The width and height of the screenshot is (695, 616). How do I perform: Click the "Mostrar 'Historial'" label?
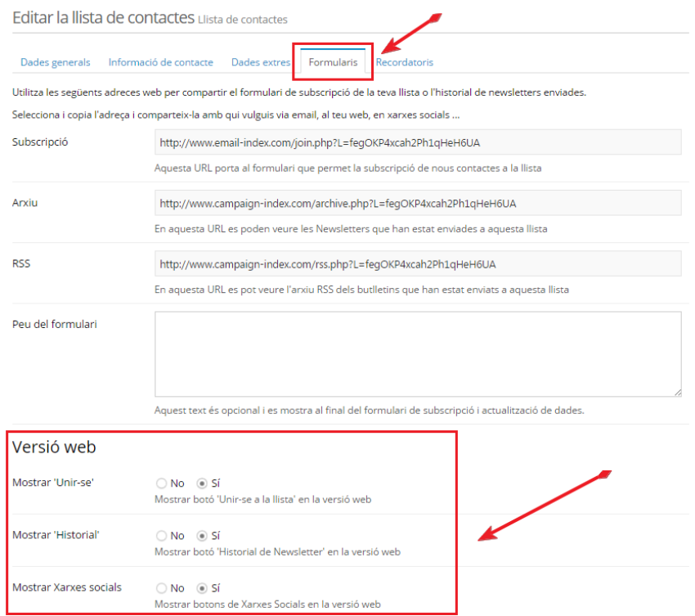click(x=56, y=535)
